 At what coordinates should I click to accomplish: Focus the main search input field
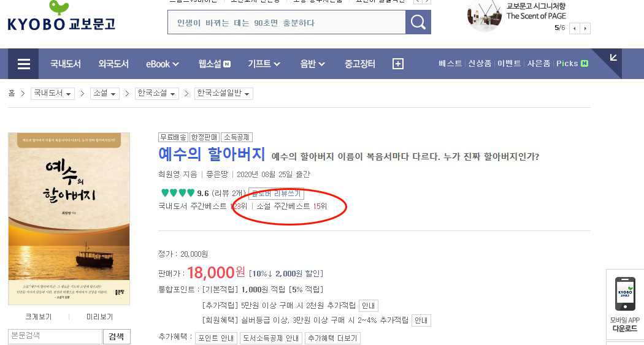tap(286, 22)
